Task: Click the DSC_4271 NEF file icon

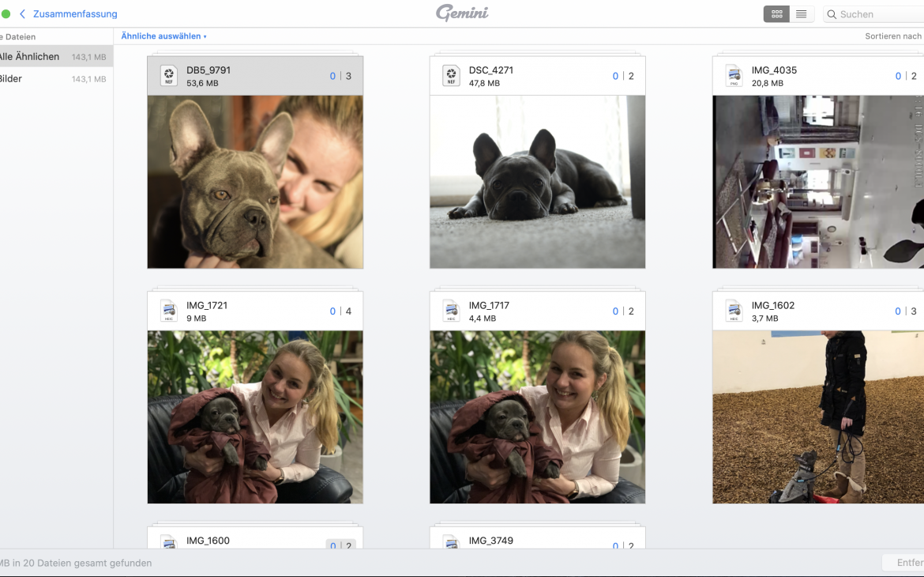Action: [x=452, y=76]
